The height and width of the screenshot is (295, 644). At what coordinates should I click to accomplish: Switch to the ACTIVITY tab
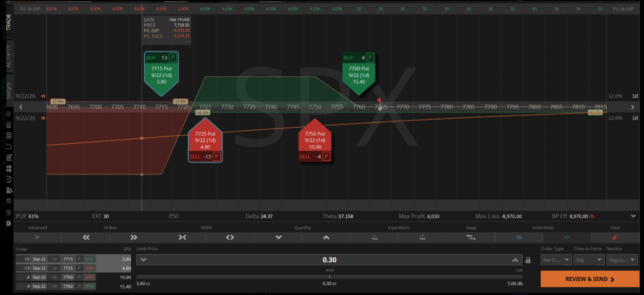tap(8, 56)
